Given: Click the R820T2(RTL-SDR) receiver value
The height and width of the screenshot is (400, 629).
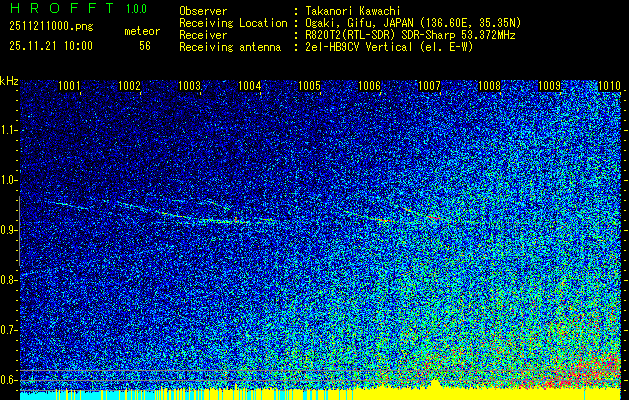Looking at the screenshot, I should [410, 35].
